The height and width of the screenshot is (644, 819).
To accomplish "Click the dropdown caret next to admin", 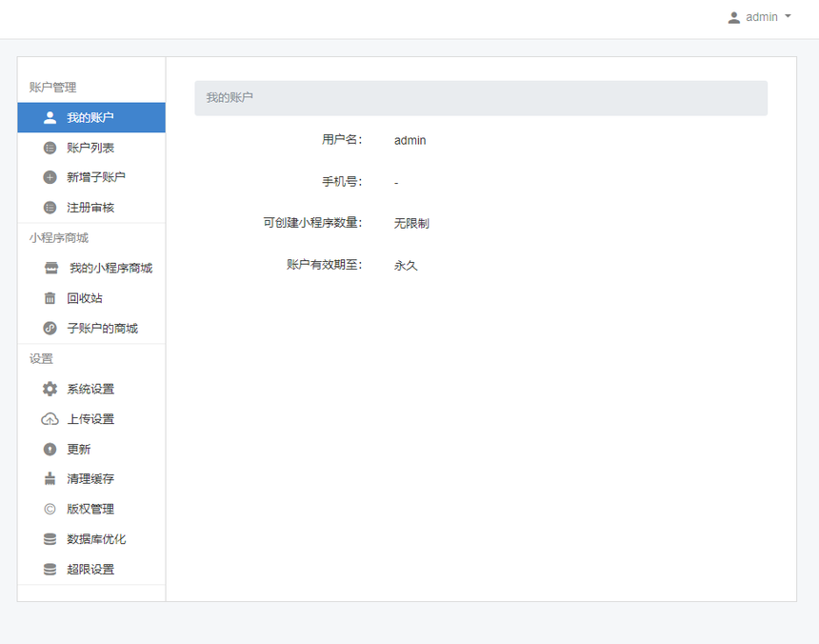I will coord(788,17).
